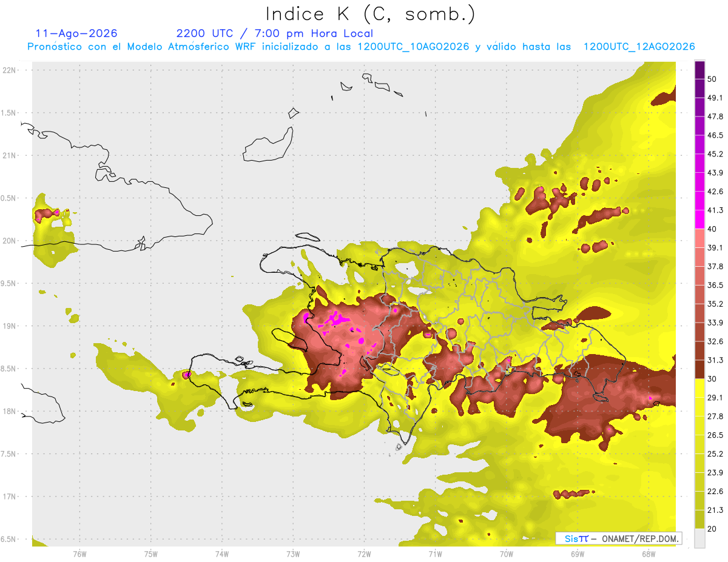This screenshot has width=728, height=562.
Task: Click the colorbar value '23.9'
Action: tap(715, 472)
